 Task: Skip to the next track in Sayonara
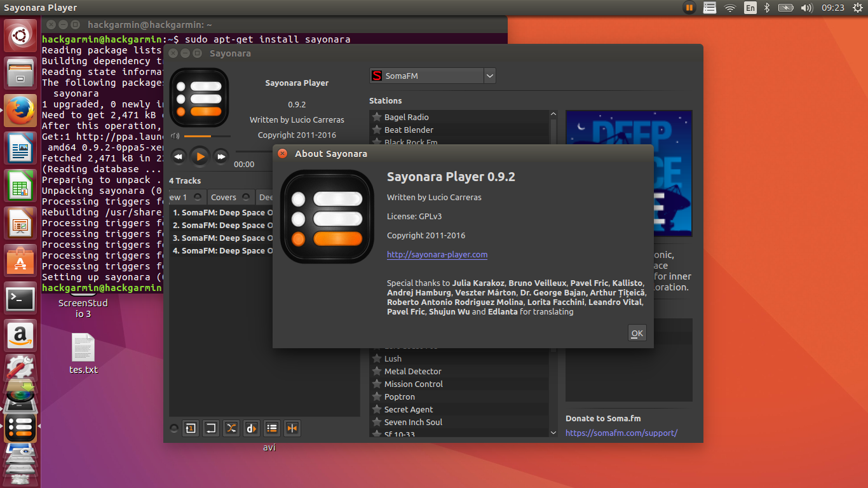point(220,156)
